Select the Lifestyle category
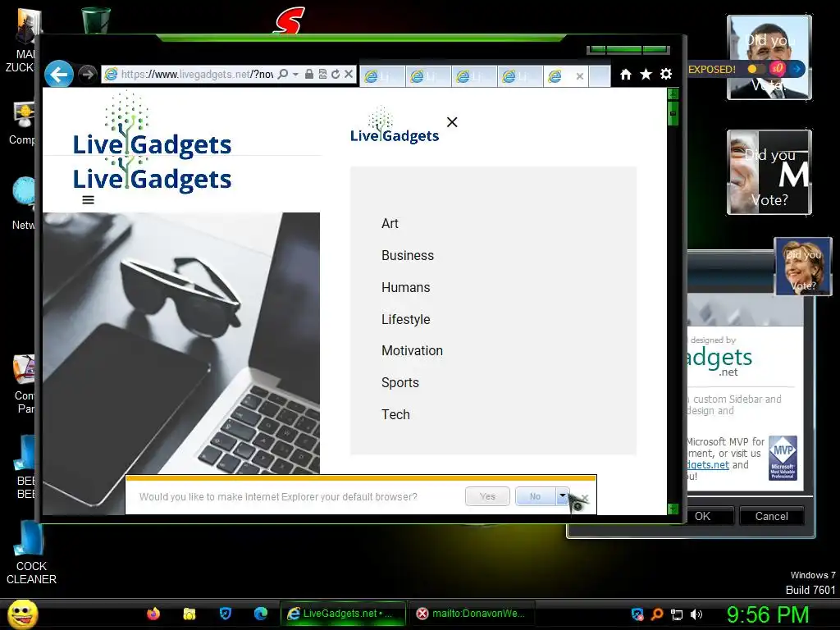Image resolution: width=840 pixels, height=630 pixels. click(405, 319)
